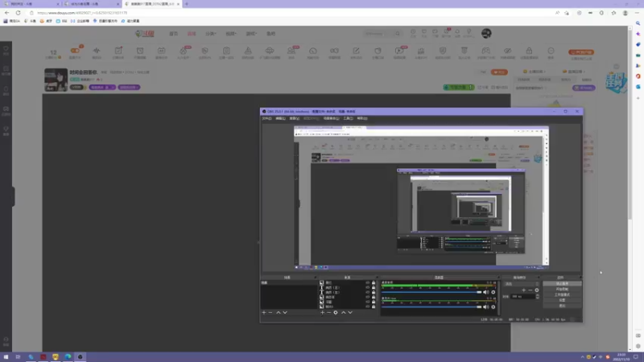Open source properties gear in Sources toolbar
This screenshot has height=362, width=644.
[x=336, y=312]
